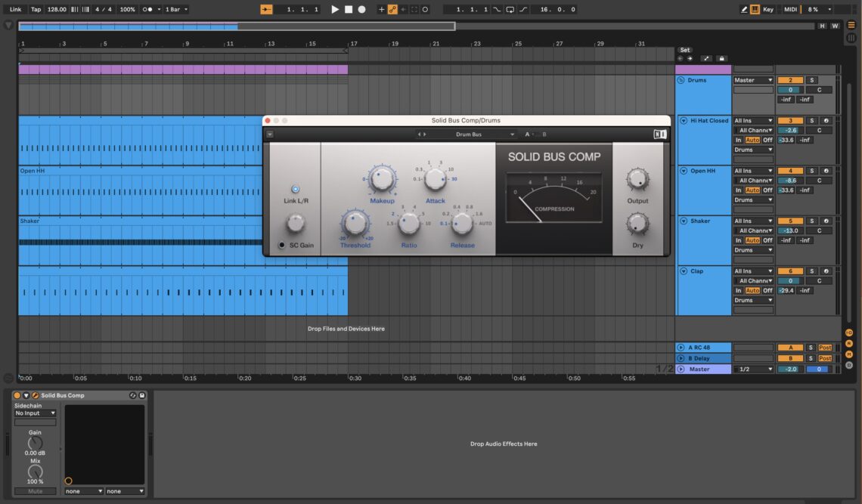Open Master track 1/2 output dropdown

point(753,369)
